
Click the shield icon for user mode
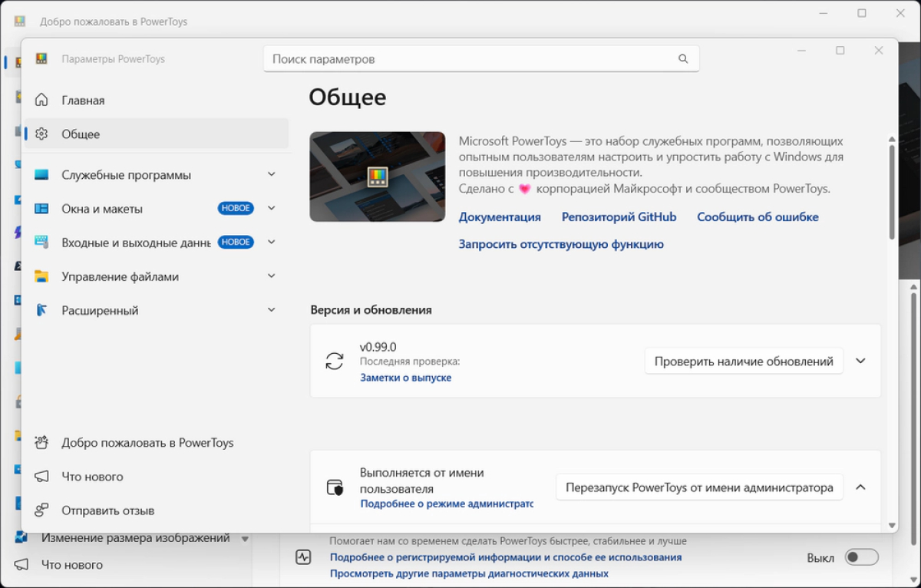click(335, 487)
